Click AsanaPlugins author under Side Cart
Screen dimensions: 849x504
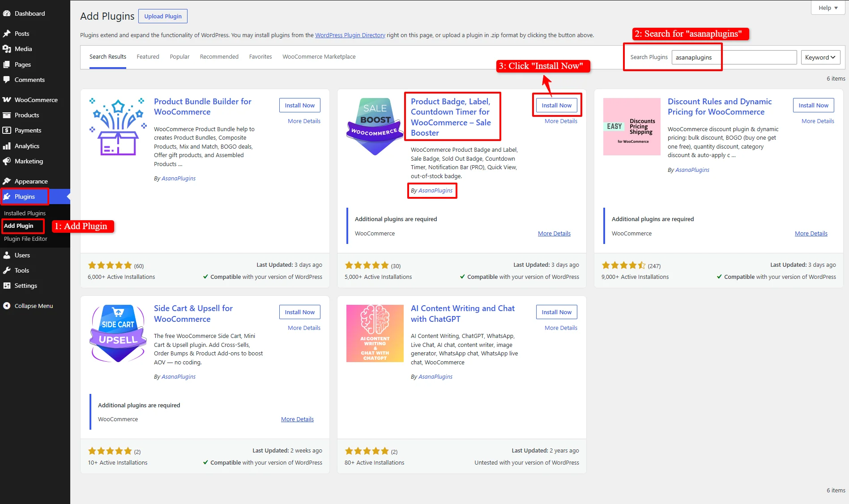[x=179, y=376]
